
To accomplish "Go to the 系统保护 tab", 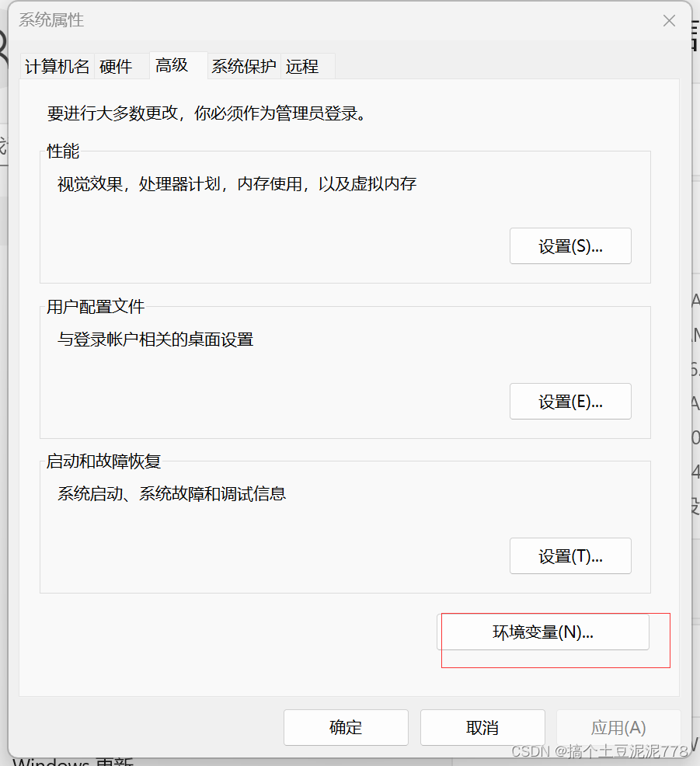I will tap(244, 67).
